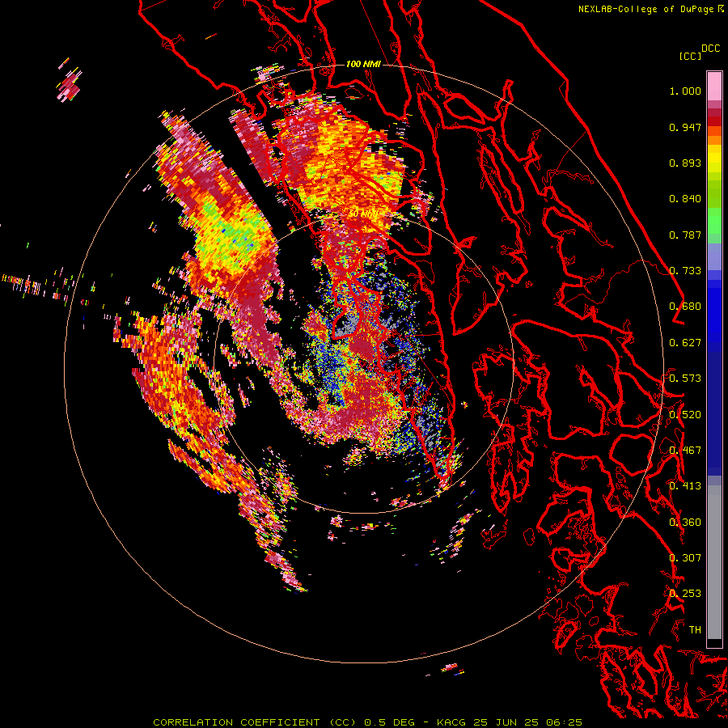Image resolution: width=728 pixels, height=728 pixels.
Task: Click the 0.680 scale value
Action: point(685,307)
